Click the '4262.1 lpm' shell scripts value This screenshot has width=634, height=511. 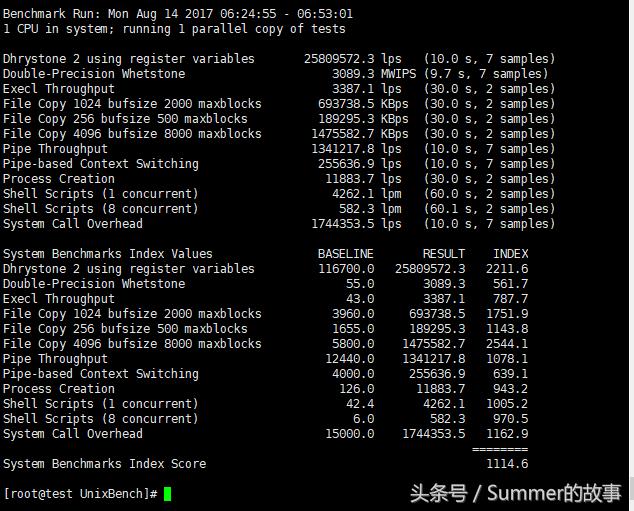367,194
